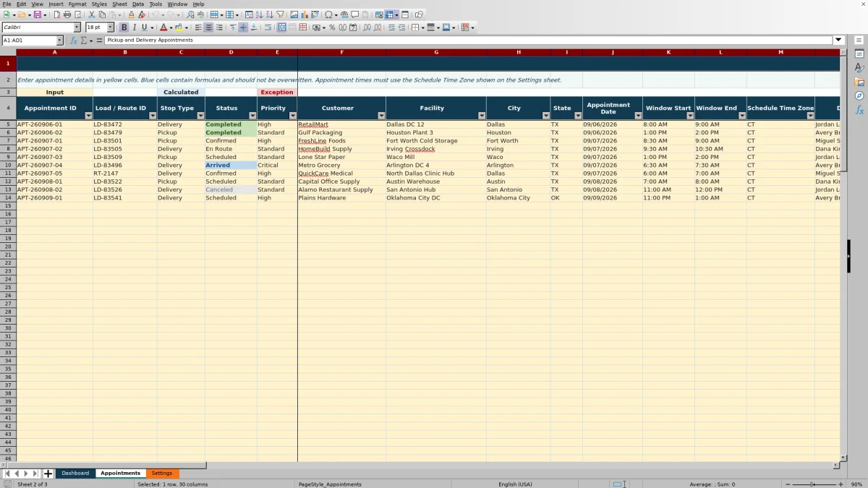Screen dimensions: 868x488
Task: Click the Merge and Center cells icon
Action: click(x=281, y=27)
